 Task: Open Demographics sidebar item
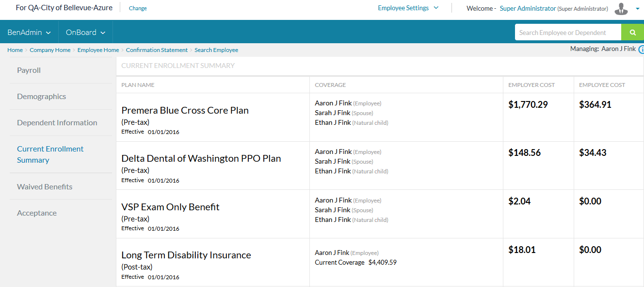[x=61, y=97]
